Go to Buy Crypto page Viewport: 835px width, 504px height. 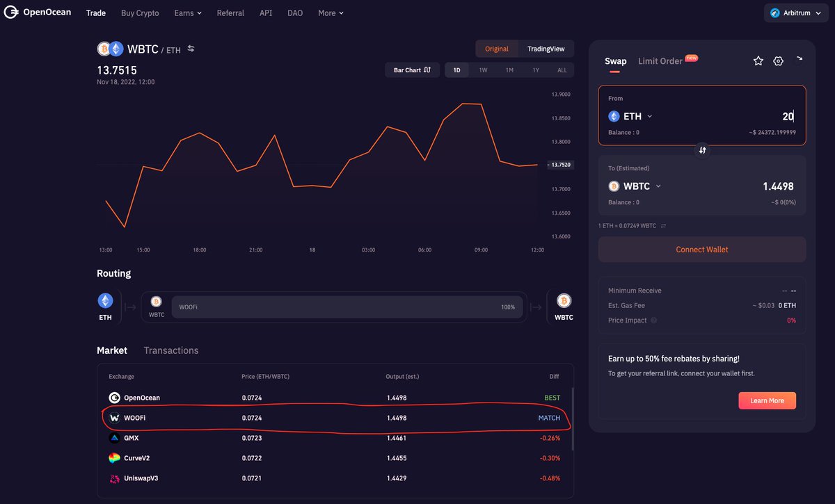(x=140, y=13)
